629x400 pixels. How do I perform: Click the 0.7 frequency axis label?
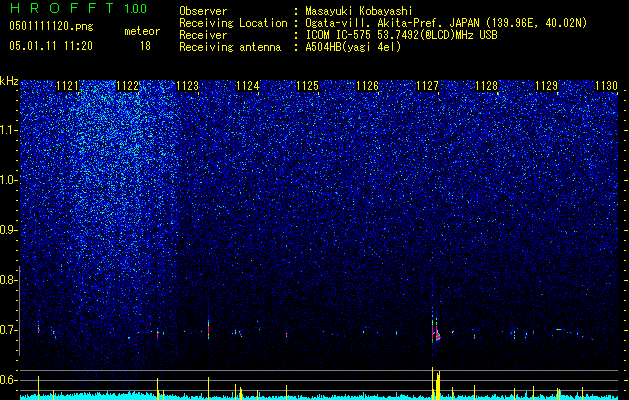9,330
